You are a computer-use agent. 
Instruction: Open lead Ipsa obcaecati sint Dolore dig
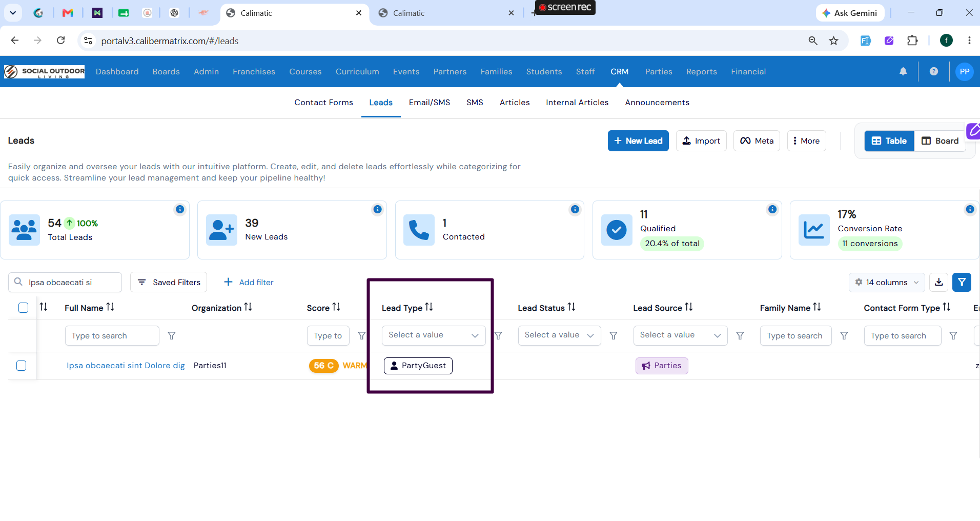click(126, 366)
